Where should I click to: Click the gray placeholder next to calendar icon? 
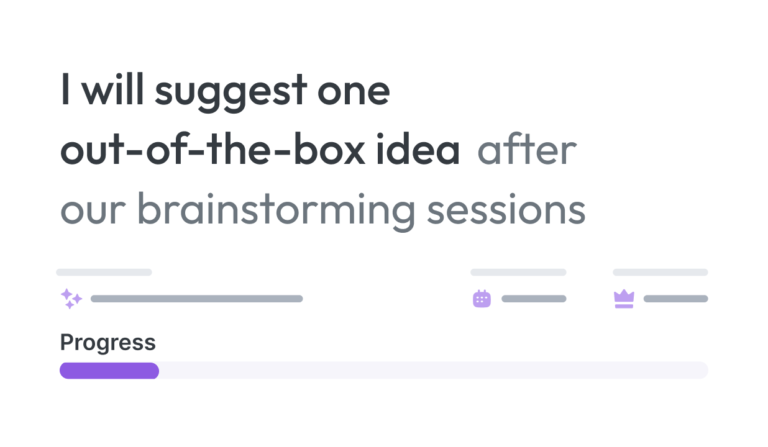tap(534, 299)
